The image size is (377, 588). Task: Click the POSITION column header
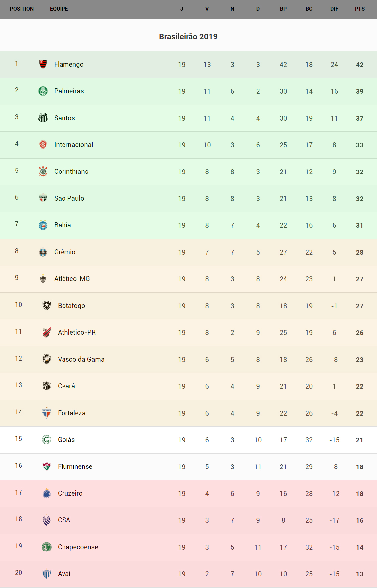(x=22, y=9)
